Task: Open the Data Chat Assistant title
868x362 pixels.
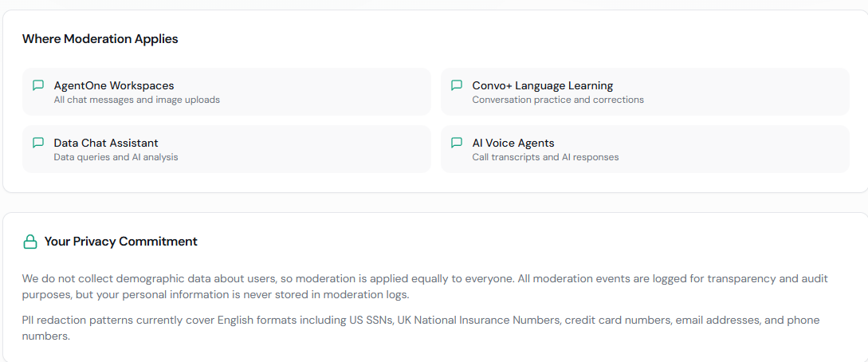Action: pyautogui.click(x=106, y=143)
